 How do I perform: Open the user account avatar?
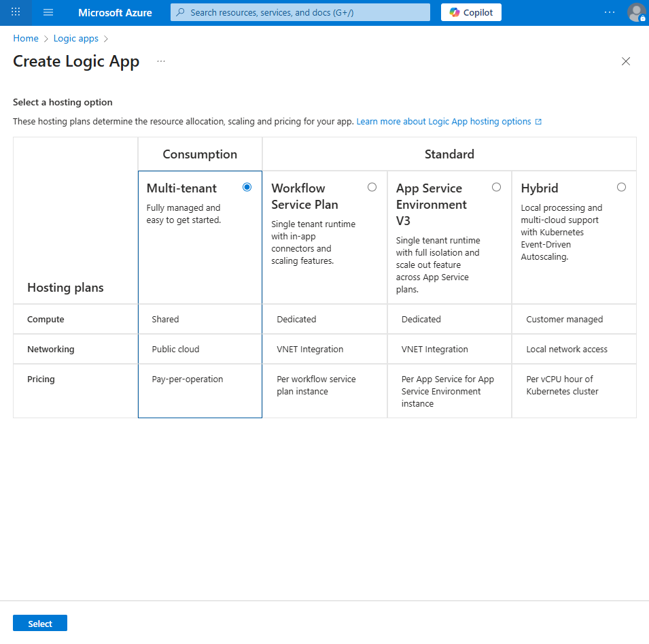click(637, 12)
